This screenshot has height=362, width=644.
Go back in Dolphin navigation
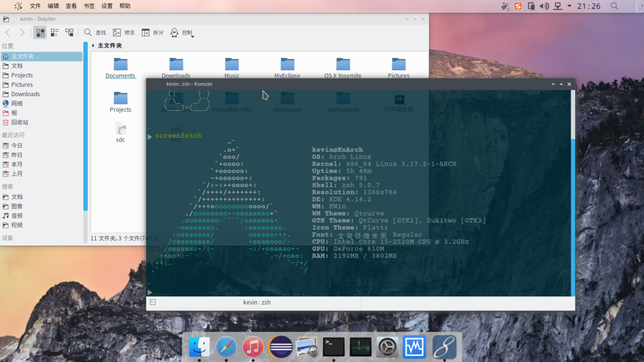pyautogui.click(x=8, y=32)
